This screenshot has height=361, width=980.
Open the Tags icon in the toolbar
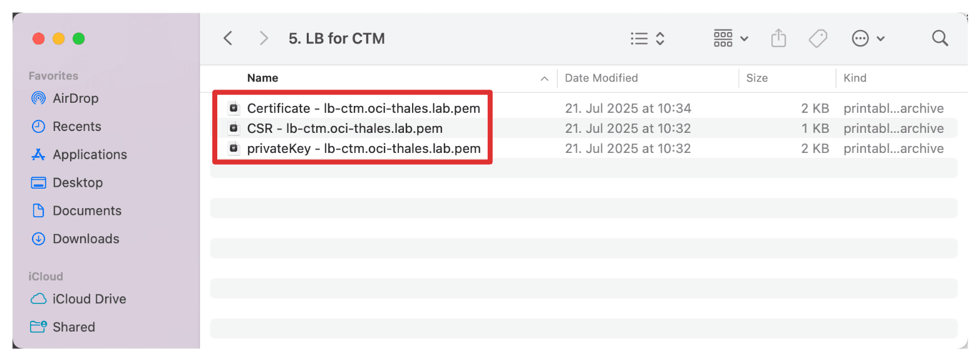tap(818, 39)
